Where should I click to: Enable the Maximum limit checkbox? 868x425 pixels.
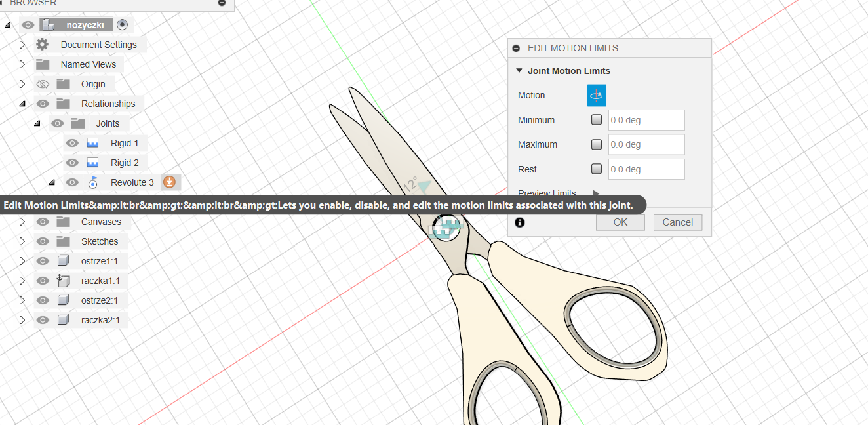coord(597,144)
